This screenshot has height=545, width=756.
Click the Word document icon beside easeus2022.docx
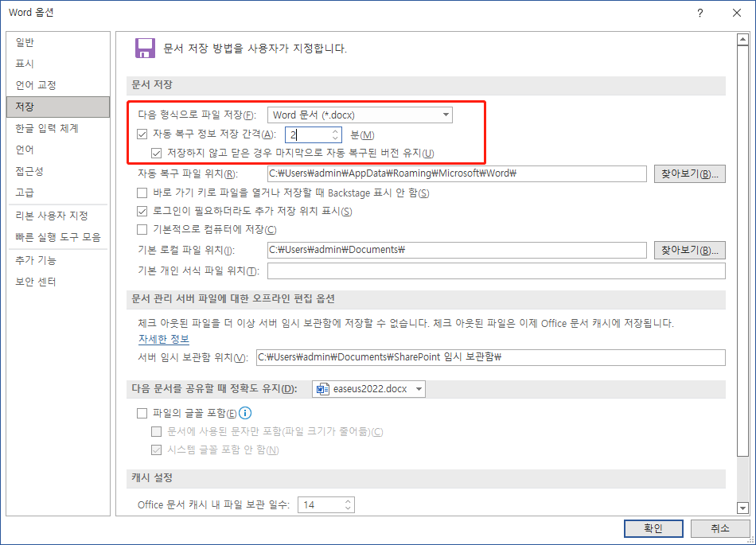coord(322,388)
